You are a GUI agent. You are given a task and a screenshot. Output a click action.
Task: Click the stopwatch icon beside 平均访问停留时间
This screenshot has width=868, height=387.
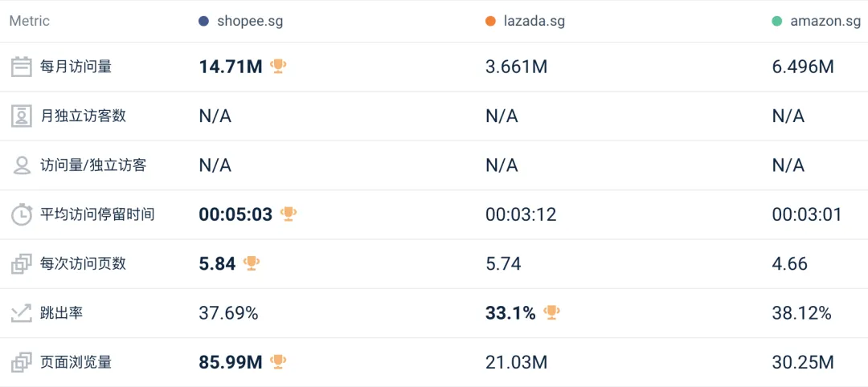(21, 214)
